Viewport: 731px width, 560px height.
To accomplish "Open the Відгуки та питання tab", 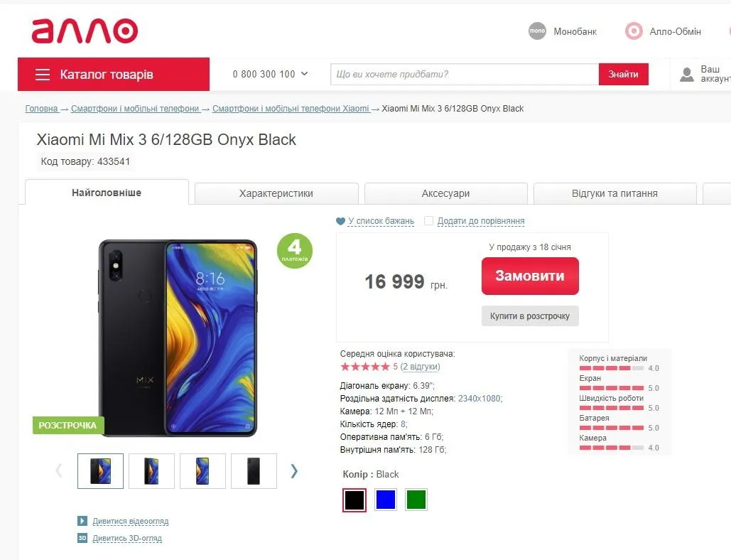I will click(x=614, y=193).
